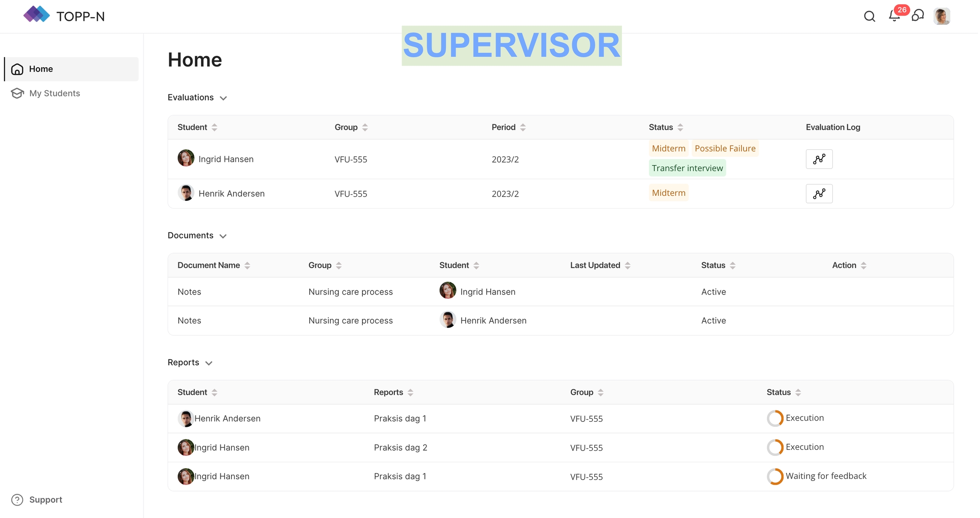980x518 pixels.
Task: Click the Support question mark icon
Action: click(x=17, y=500)
